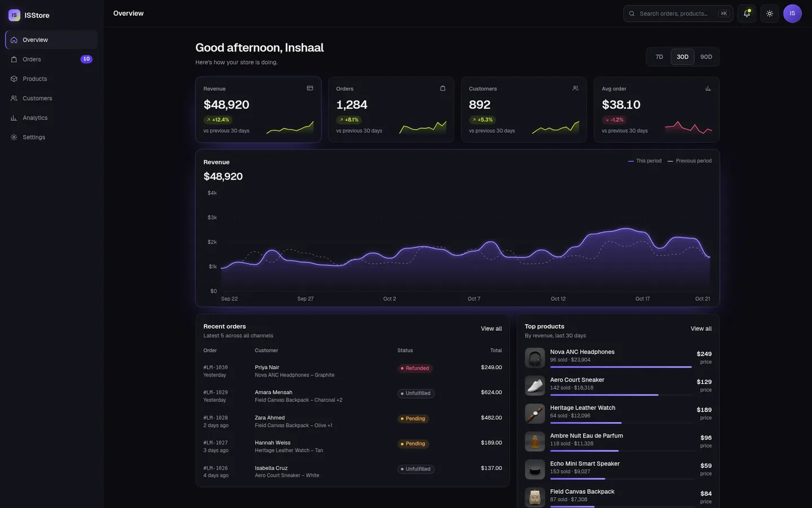Click the chart icon on Avg order tile
This screenshot has height=508, width=812.
coord(708,88)
